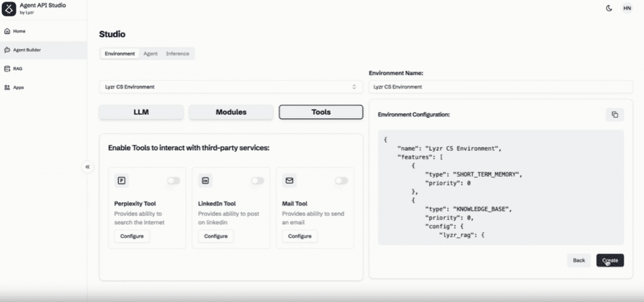Screen dimensions: 644x302
Task: Click the Lyzr logo icon
Action: (9, 9)
